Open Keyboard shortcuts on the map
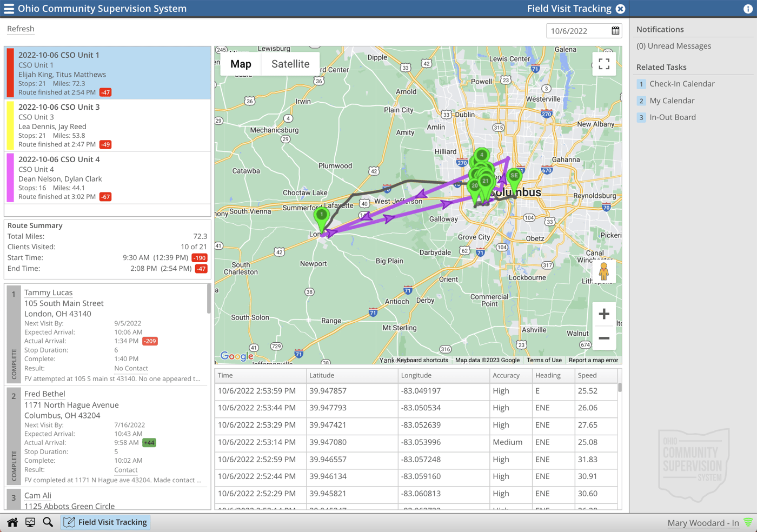The width and height of the screenshot is (757, 532). pyautogui.click(x=422, y=360)
